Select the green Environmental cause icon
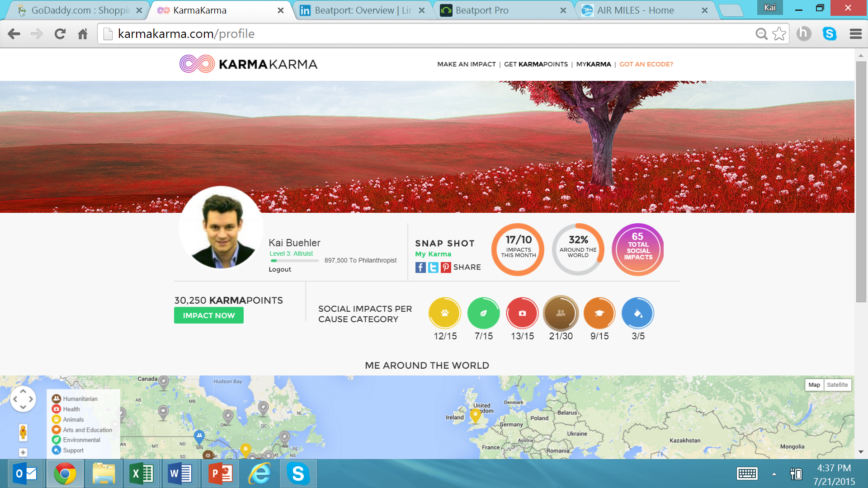 click(483, 313)
